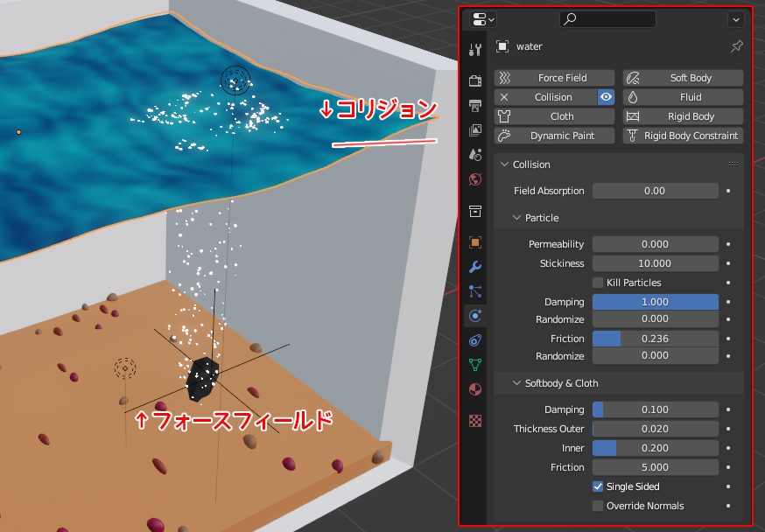Switch to Particles properties tab
Screen dimensions: 765x532
click(x=475, y=291)
